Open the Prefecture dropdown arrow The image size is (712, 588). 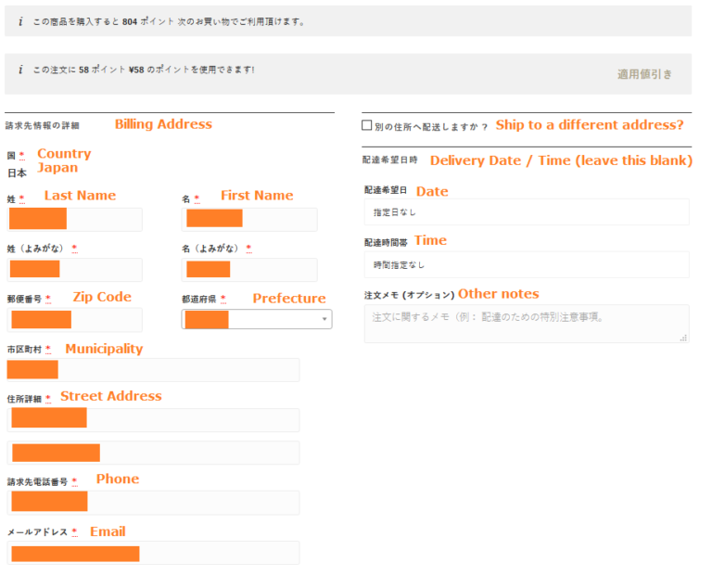[x=324, y=319]
